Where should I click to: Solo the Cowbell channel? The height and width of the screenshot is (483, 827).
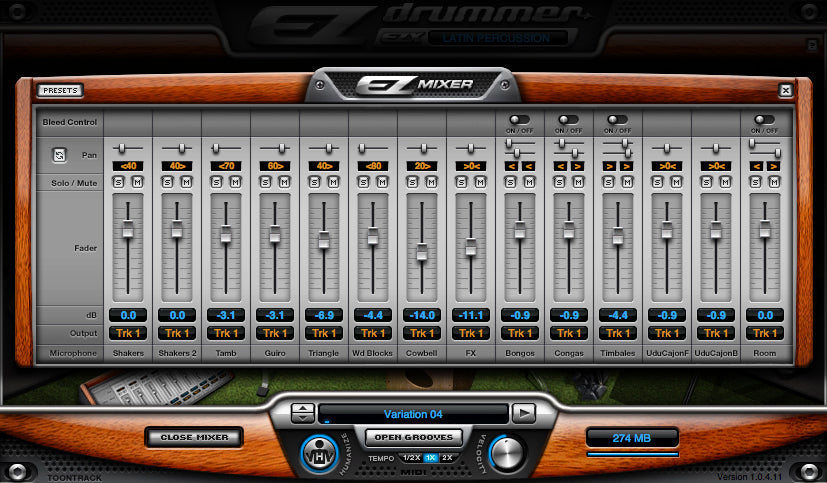point(413,182)
